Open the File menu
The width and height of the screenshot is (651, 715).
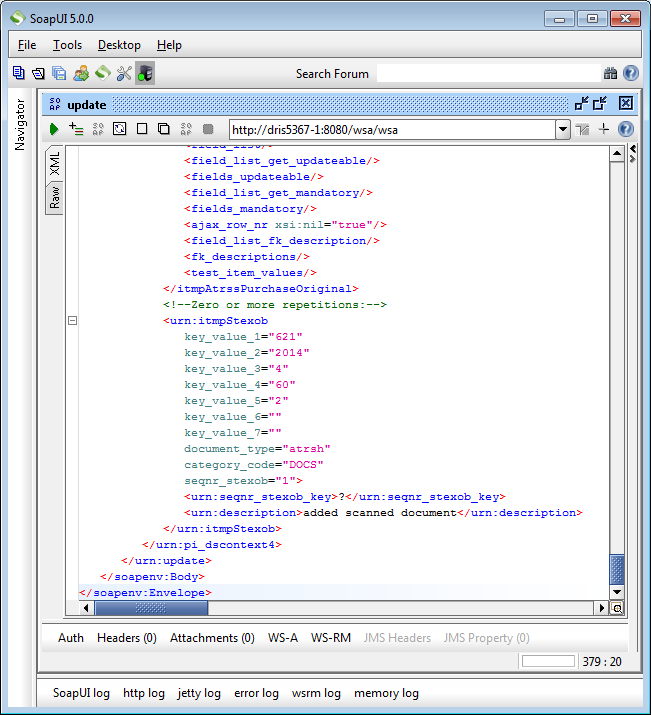[x=27, y=45]
